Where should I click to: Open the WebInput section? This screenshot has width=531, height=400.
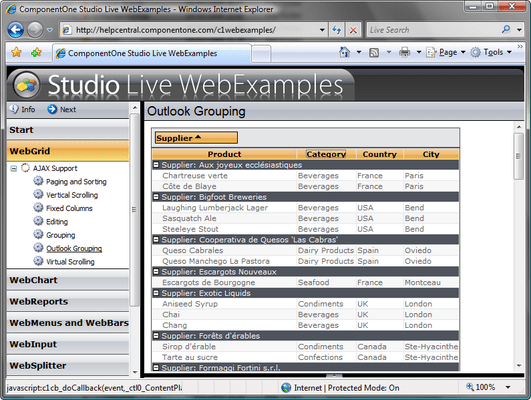click(x=68, y=344)
